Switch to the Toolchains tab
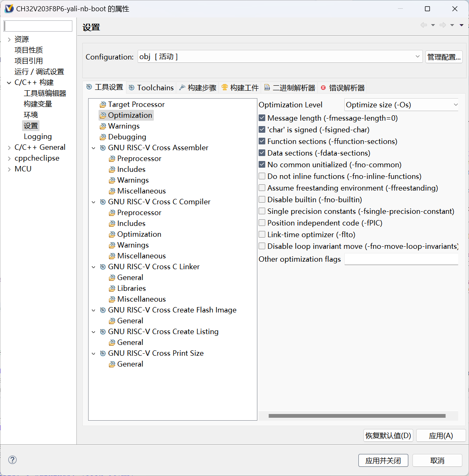The height and width of the screenshot is (476, 469). [x=151, y=88]
